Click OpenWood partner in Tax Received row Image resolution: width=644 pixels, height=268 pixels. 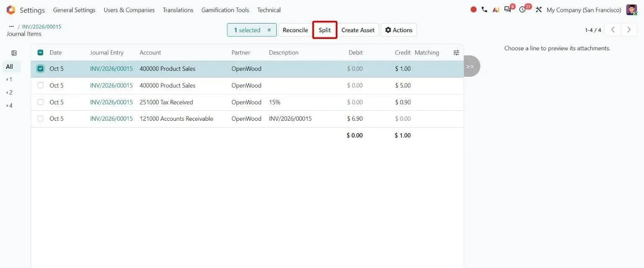tap(246, 102)
